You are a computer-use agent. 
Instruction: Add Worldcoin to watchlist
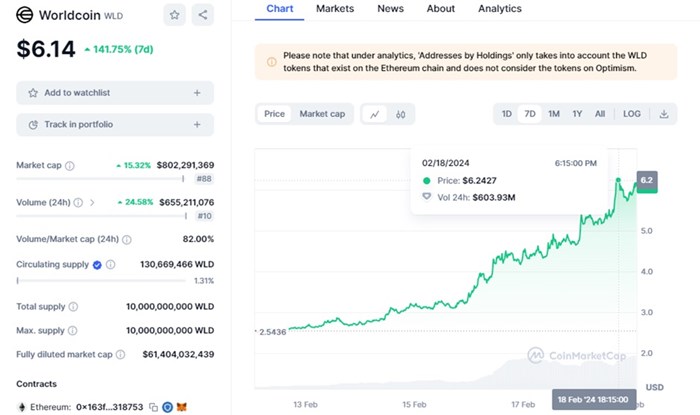pyautogui.click(x=114, y=93)
